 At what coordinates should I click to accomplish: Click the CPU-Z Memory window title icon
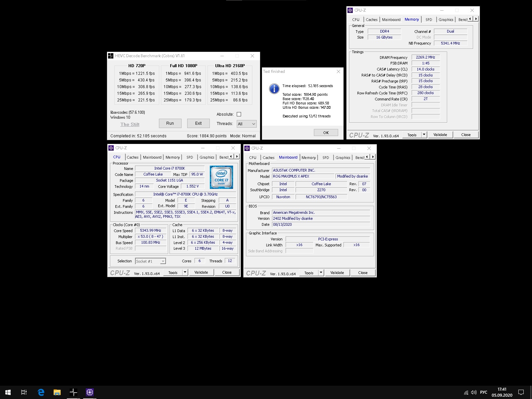[350, 10]
